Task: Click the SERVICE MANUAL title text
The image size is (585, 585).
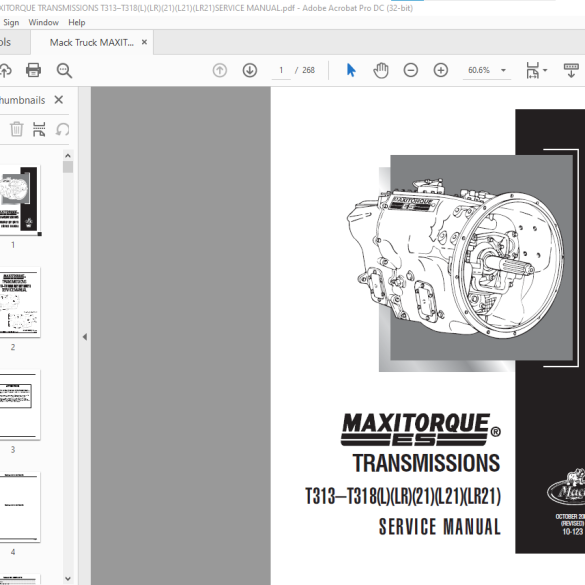Action: point(439,527)
